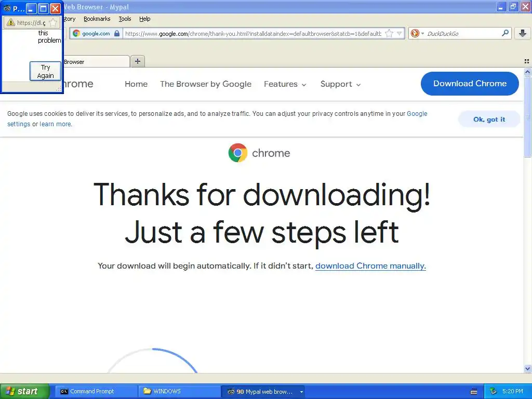Click the system tray network icon
The image size is (532, 399).
(x=494, y=391)
